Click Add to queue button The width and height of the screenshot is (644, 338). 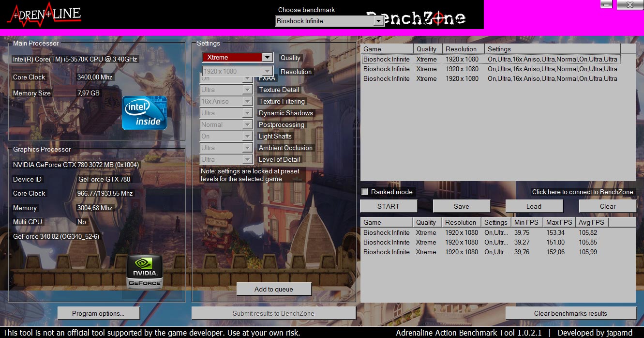(x=274, y=289)
